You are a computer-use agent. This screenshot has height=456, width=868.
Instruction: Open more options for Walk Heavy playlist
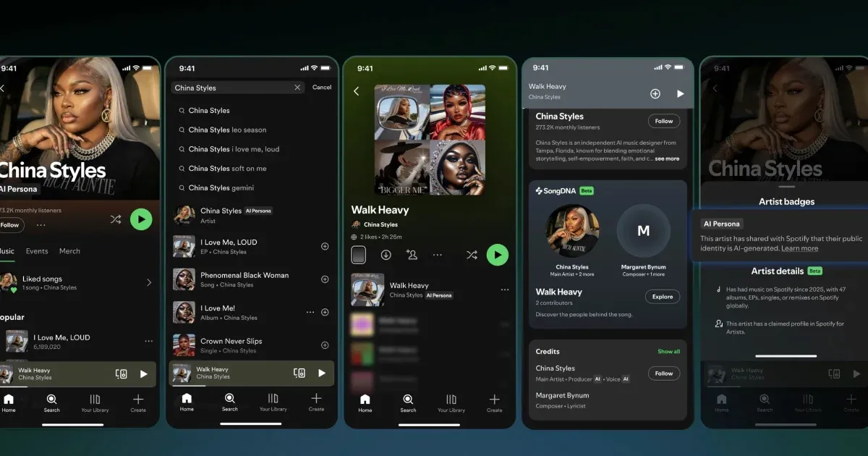[438, 255]
